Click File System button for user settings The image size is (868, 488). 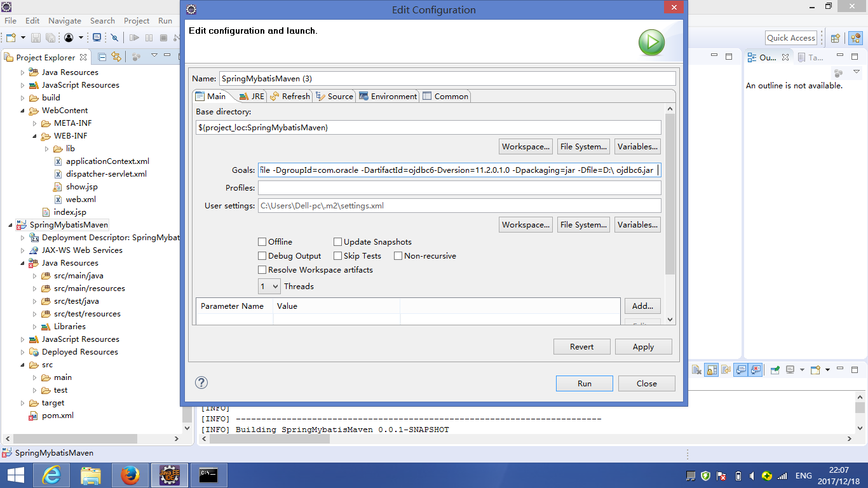[x=583, y=224]
